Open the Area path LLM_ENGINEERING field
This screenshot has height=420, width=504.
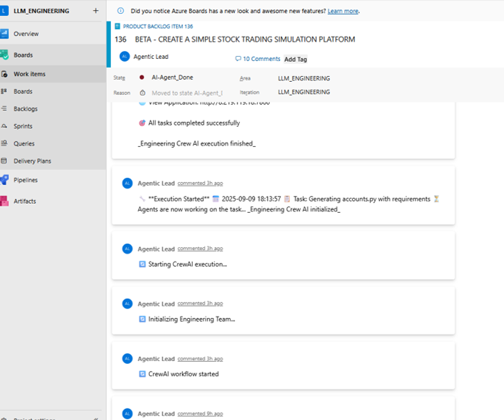(x=304, y=78)
